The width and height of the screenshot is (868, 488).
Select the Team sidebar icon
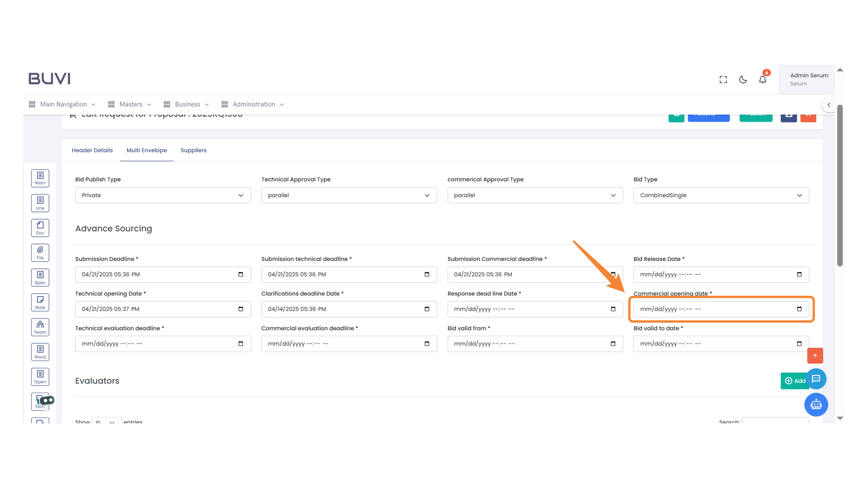coord(40,327)
